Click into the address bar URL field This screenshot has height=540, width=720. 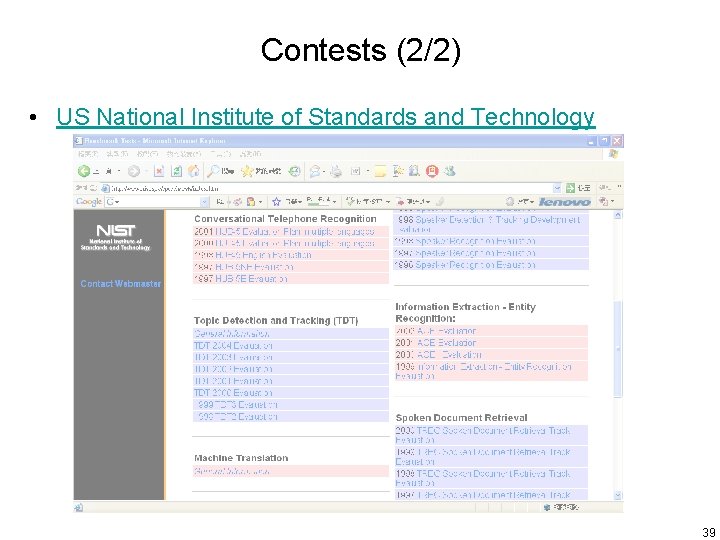[x=331, y=188]
